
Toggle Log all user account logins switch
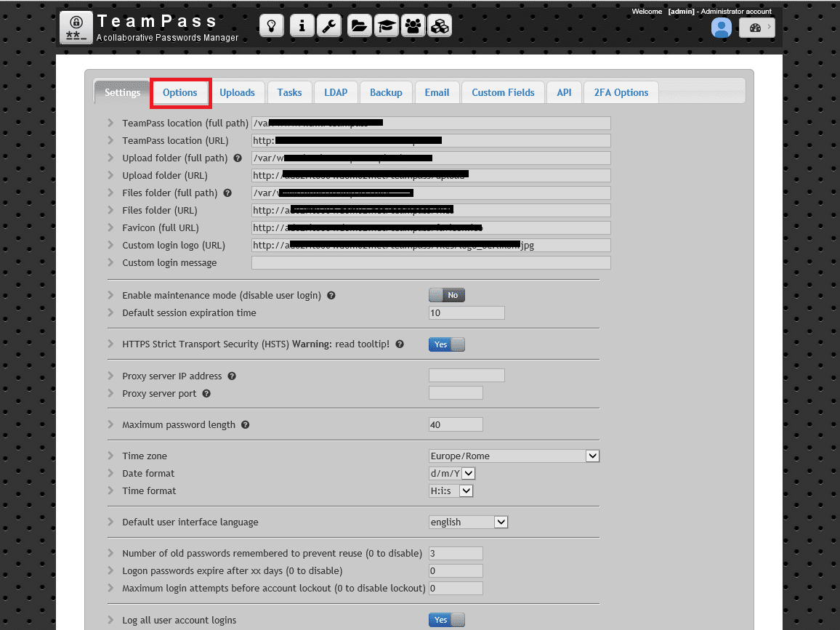(447, 620)
